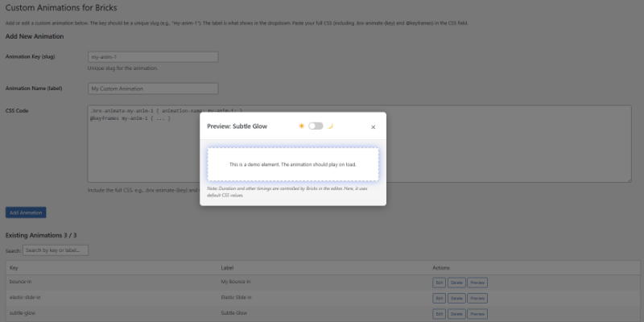Click the Add Animation button
Viewport: 644px width, 322px height.
tap(26, 213)
